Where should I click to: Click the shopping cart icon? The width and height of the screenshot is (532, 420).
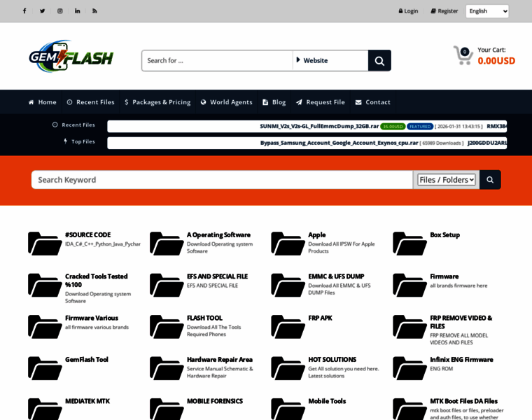pyautogui.click(x=463, y=55)
